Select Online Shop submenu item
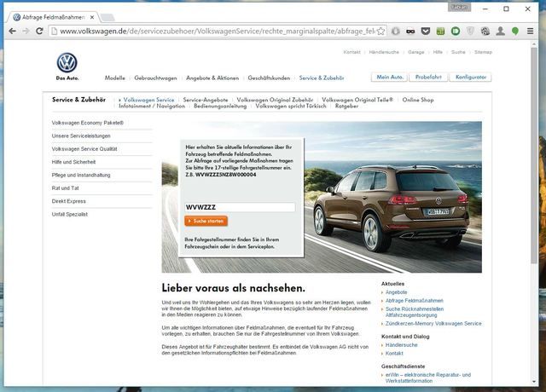 pos(418,100)
